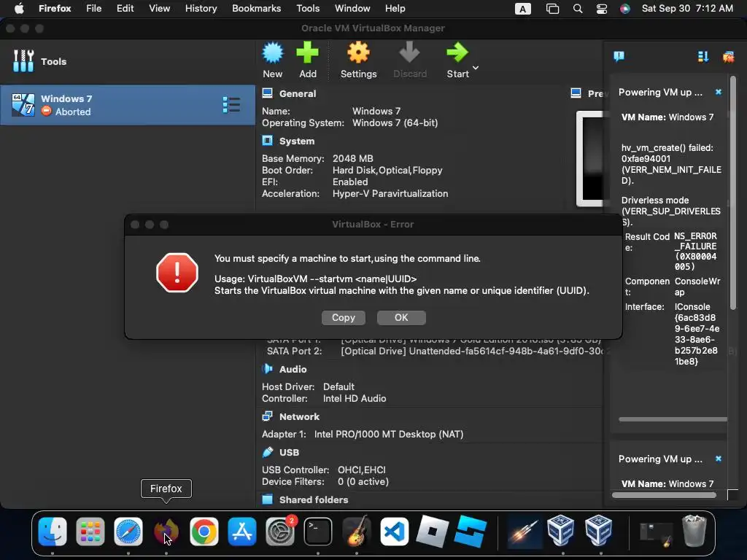The image size is (747, 560).
Task: Open Launchpad from the Dock
Action: point(90,531)
